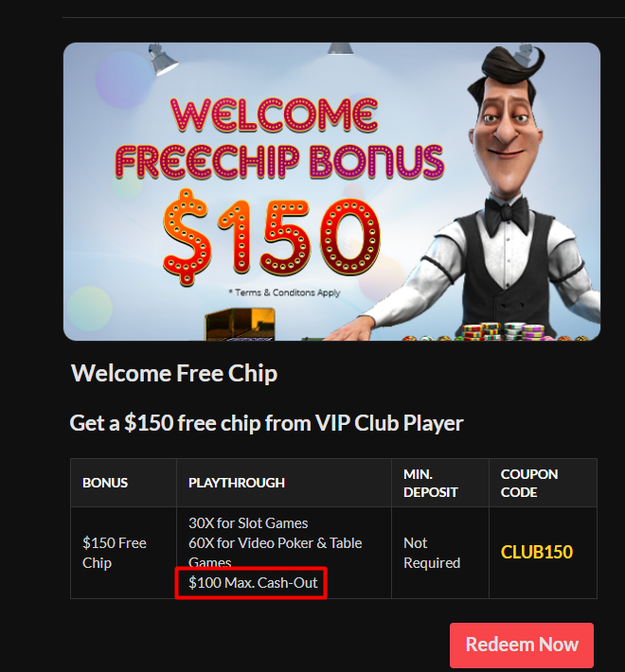This screenshot has width=625, height=672.
Task: Click the Terms & Conditons Apply note
Action: (285, 292)
